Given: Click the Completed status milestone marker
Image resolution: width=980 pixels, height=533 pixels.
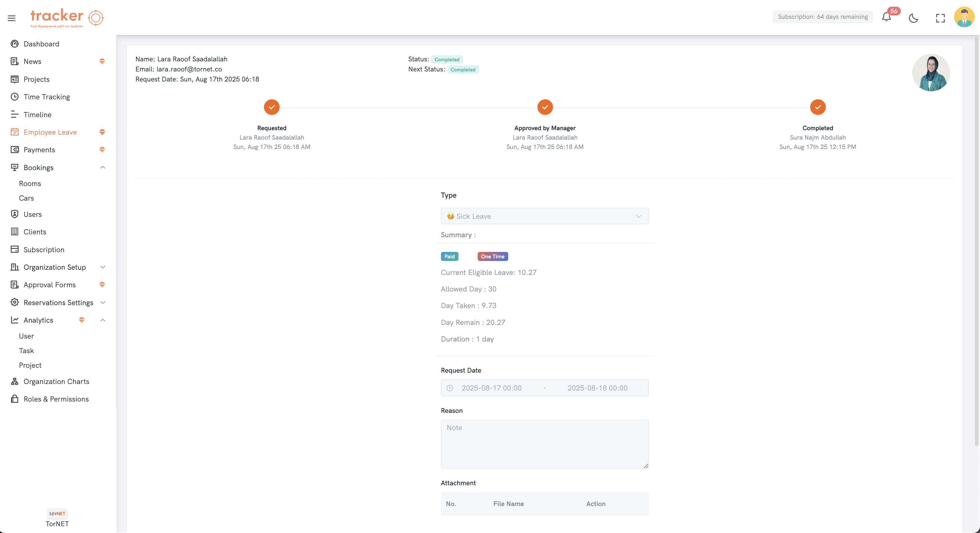Looking at the screenshot, I should coord(818,107).
